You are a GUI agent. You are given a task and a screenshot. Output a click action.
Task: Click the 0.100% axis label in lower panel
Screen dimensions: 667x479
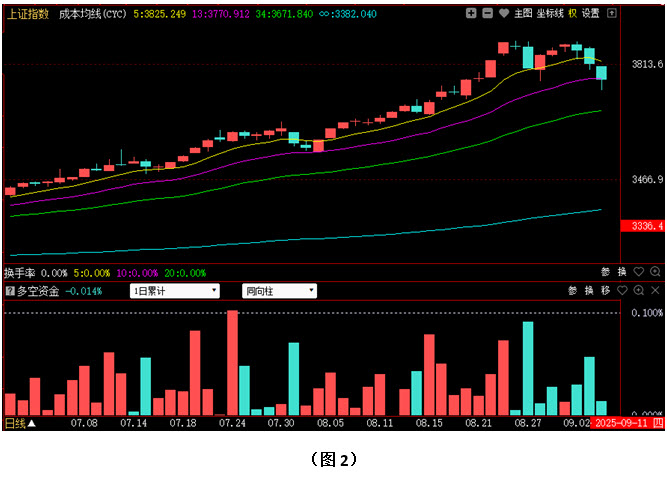647,313
